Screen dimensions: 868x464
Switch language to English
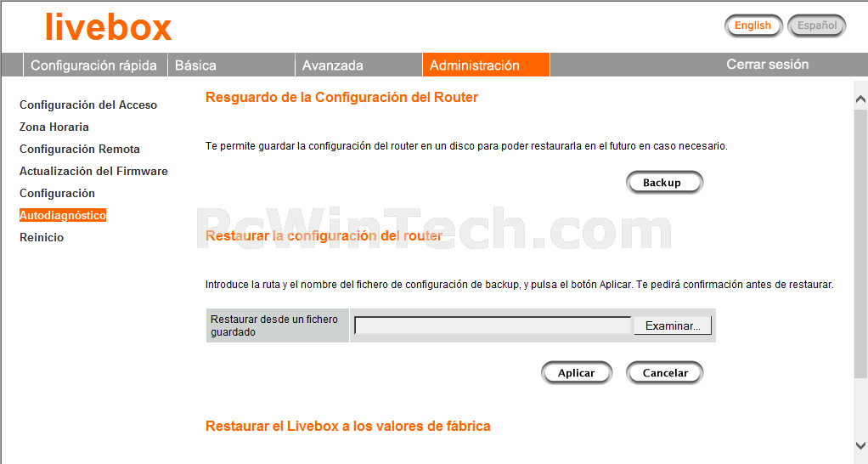coord(752,25)
